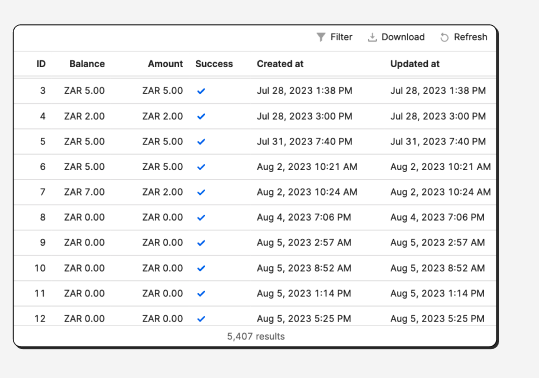Click Amount ZAR 5.00 in row 3
The width and height of the screenshot is (539, 378).
click(163, 91)
